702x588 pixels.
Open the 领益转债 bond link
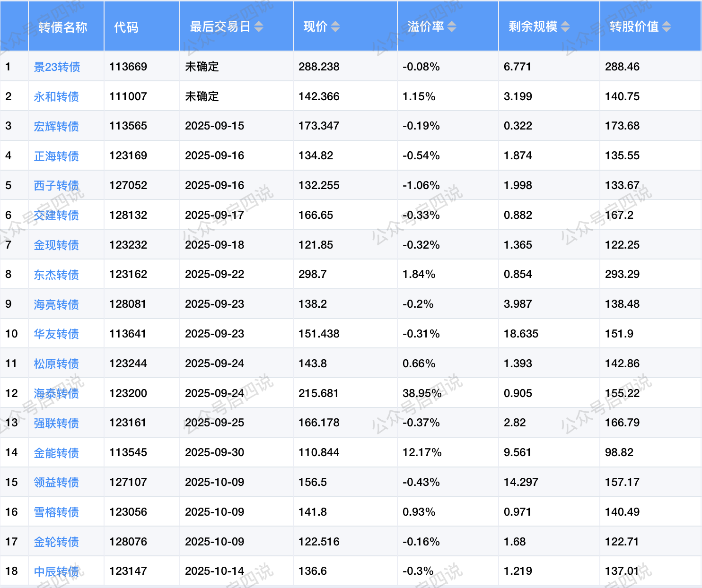tap(56, 483)
